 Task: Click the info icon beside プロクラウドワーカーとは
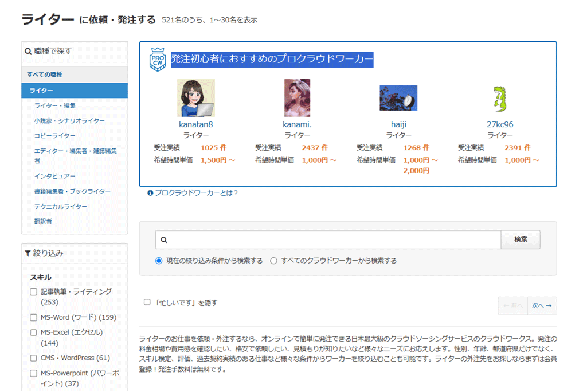(x=150, y=193)
